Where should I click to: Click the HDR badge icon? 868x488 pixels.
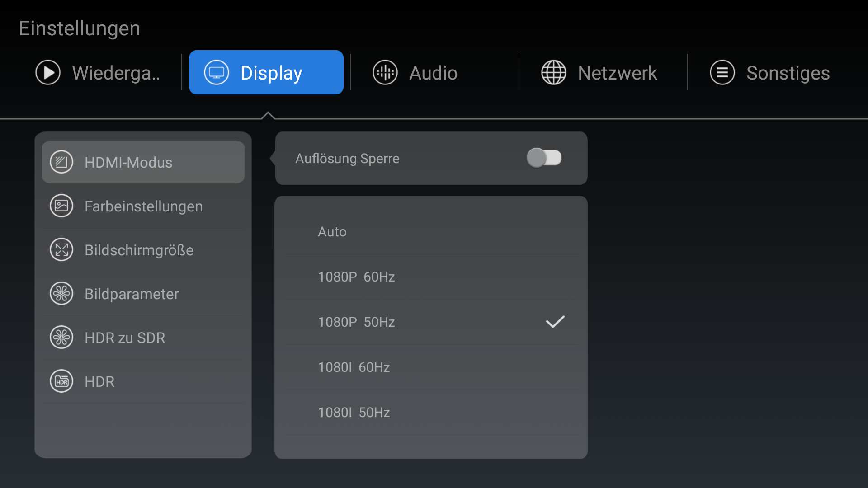click(61, 381)
